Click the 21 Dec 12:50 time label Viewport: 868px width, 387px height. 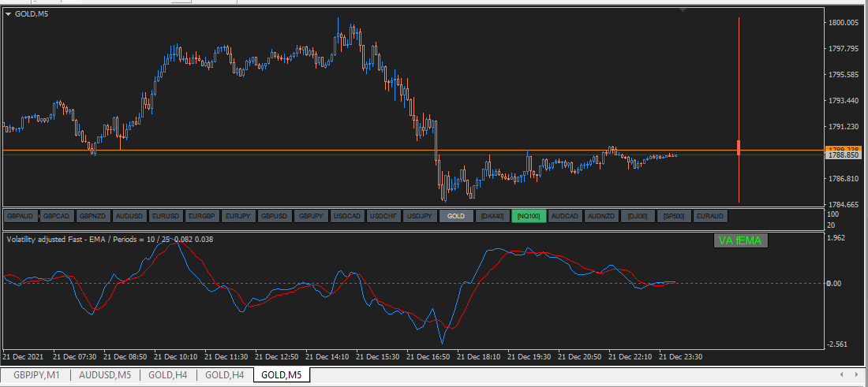click(x=277, y=356)
